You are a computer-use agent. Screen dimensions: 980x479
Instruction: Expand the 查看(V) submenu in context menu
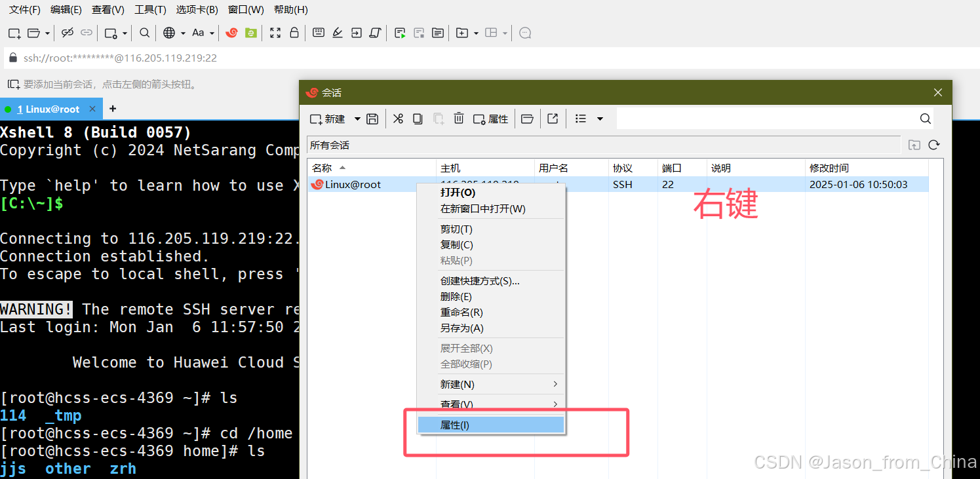(x=555, y=404)
